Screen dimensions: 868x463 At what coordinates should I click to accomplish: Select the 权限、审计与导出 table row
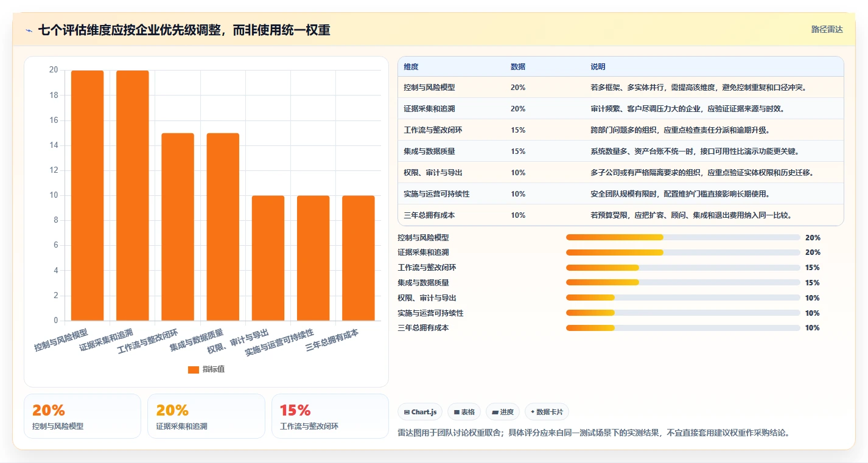(x=620, y=173)
